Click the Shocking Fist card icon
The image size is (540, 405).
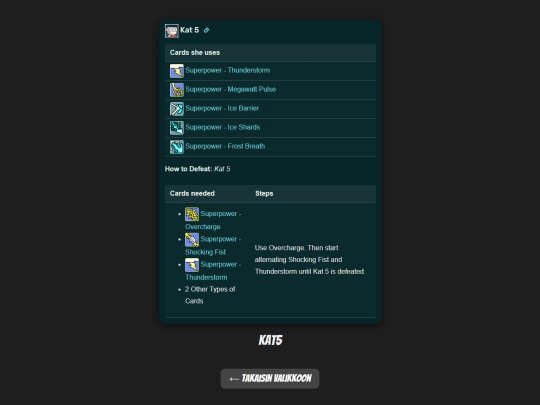(192, 240)
